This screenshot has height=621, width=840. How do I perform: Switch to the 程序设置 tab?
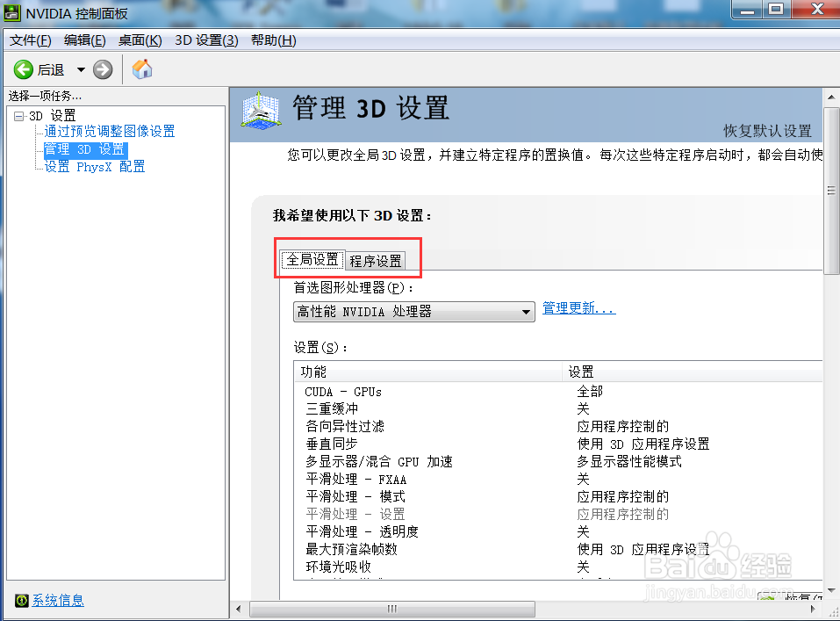pyautogui.click(x=376, y=261)
